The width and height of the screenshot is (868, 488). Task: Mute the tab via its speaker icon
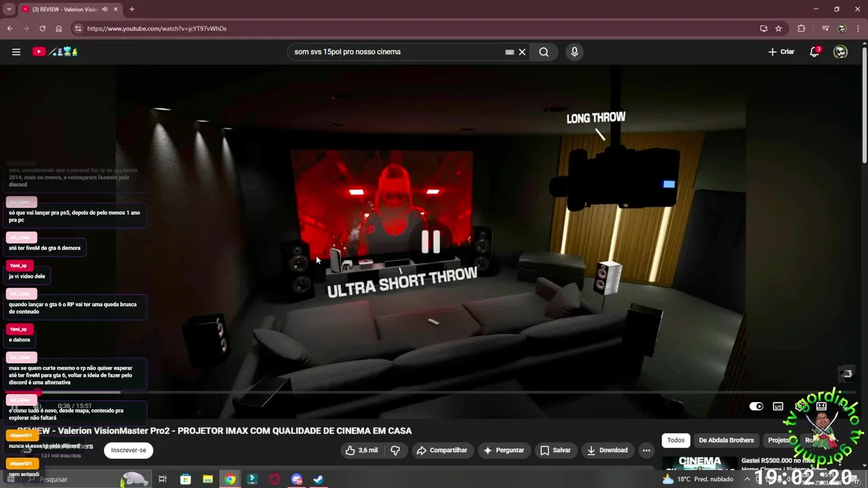[104, 9]
